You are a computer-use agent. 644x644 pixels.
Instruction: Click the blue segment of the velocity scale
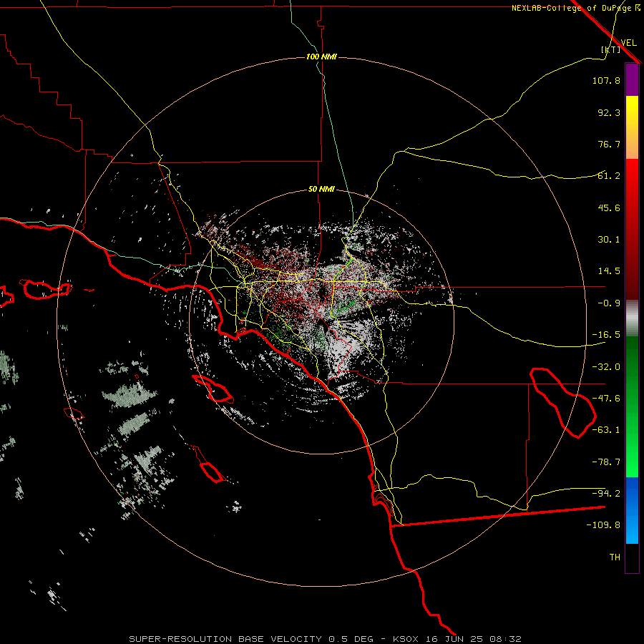[632, 510]
